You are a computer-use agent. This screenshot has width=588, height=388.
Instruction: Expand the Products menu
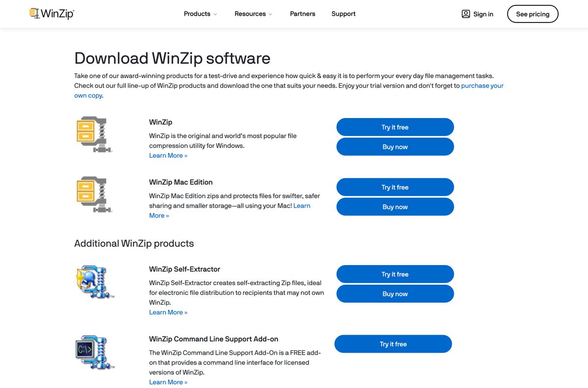click(x=200, y=14)
